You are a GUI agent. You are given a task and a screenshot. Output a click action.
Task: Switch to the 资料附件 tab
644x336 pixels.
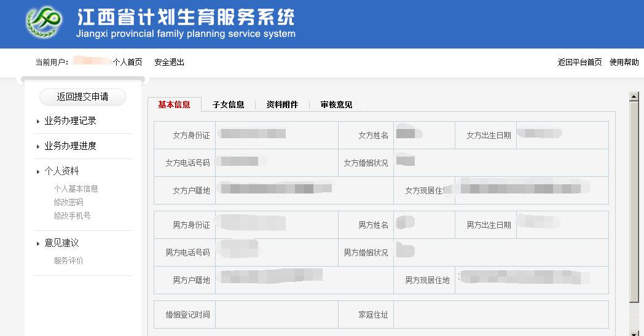(282, 105)
